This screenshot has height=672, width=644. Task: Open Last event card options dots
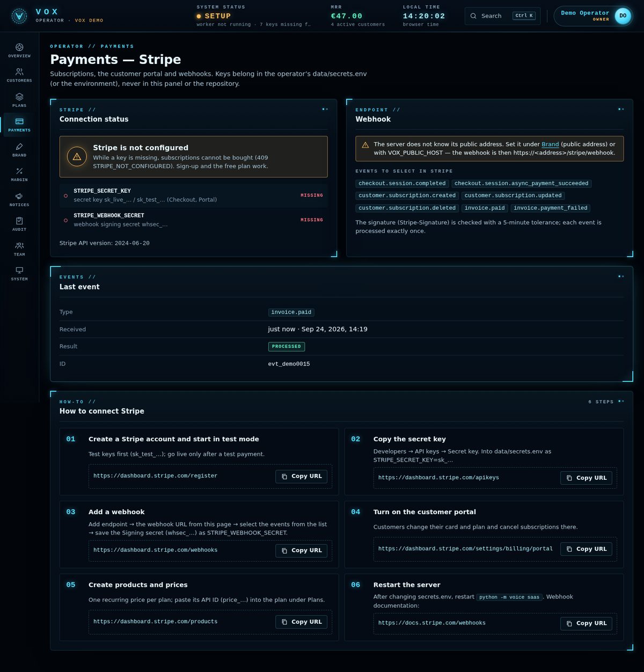coord(621,277)
